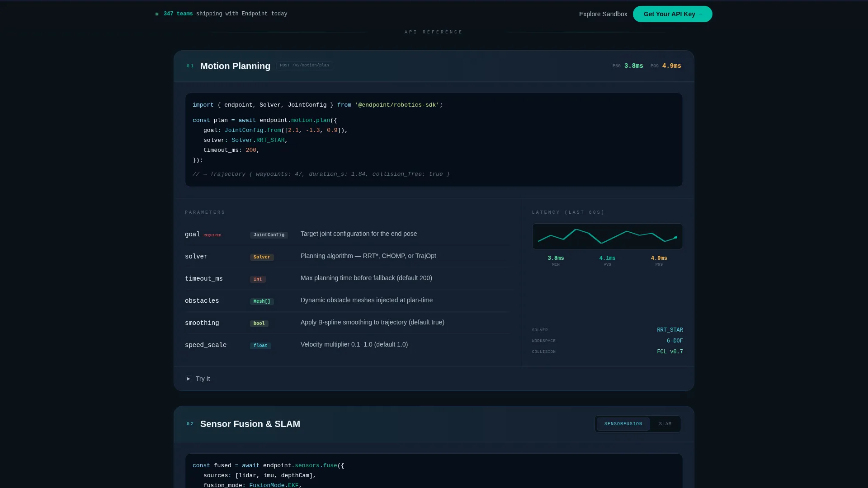Screen dimensions: 868x488
Task: Click the 'solver: Solver.RRT_STAR' code line
Action: pyautogui.click(x=245, y=141)
